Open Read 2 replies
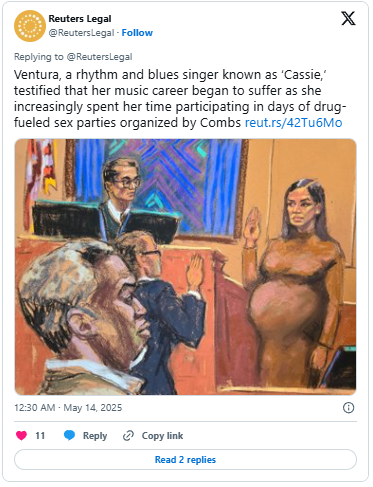This screenshot has height=487, width=373. (185, 460)
